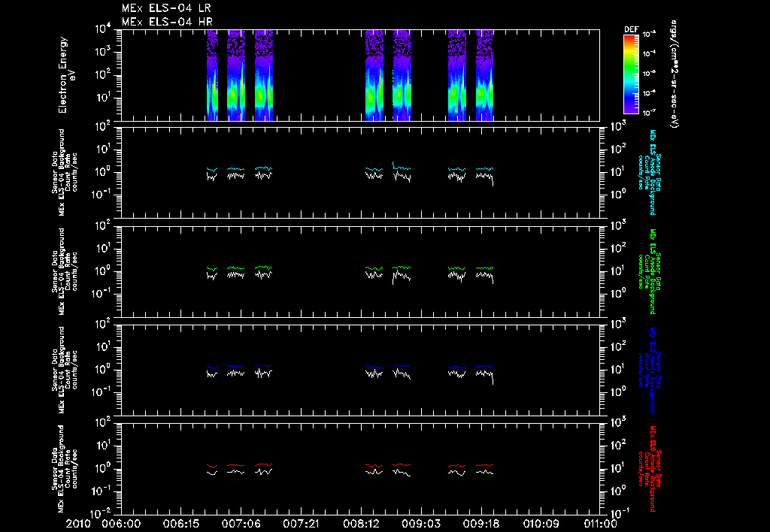Click the "010:09" time axis label
This screenshot has height=532, width=770.
coord(540,524)
